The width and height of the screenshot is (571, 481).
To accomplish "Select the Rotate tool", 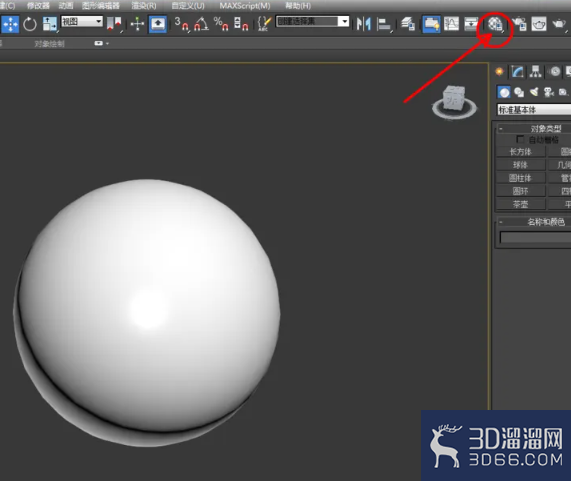I will click(x=30, y=24).
